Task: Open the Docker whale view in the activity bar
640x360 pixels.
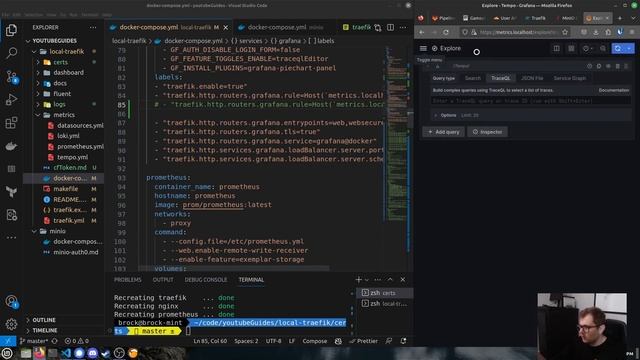Action: coord(11,146)
